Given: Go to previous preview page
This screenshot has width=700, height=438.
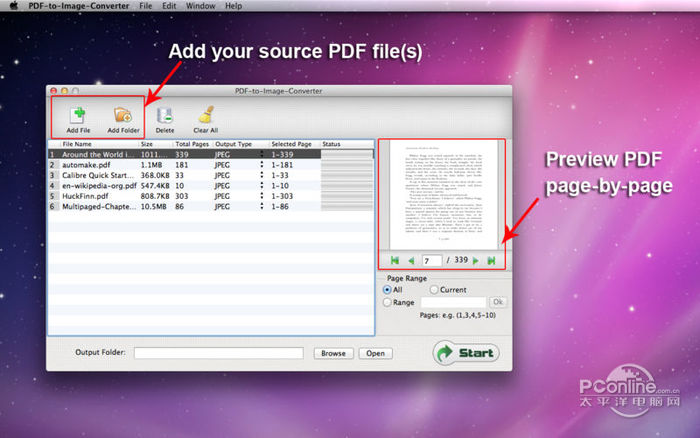Looking at the screenshot, I should coord(411,260).
